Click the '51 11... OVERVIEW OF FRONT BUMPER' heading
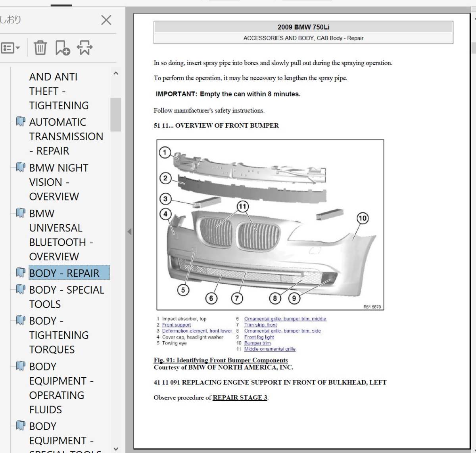Screen dimensions: 476x453 (216, 126)
